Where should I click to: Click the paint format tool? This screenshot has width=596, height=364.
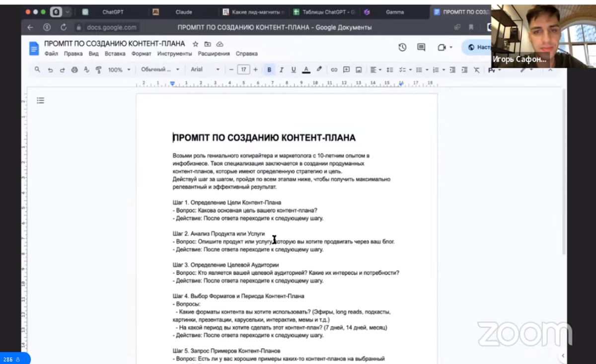[98, 70]
